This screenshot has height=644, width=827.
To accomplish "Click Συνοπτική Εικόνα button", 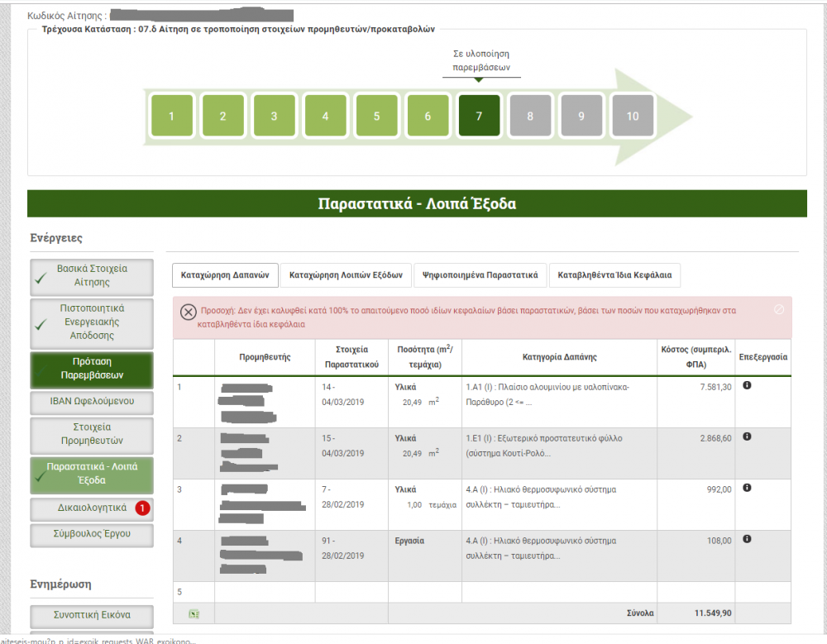I will [x=92, y=615].
